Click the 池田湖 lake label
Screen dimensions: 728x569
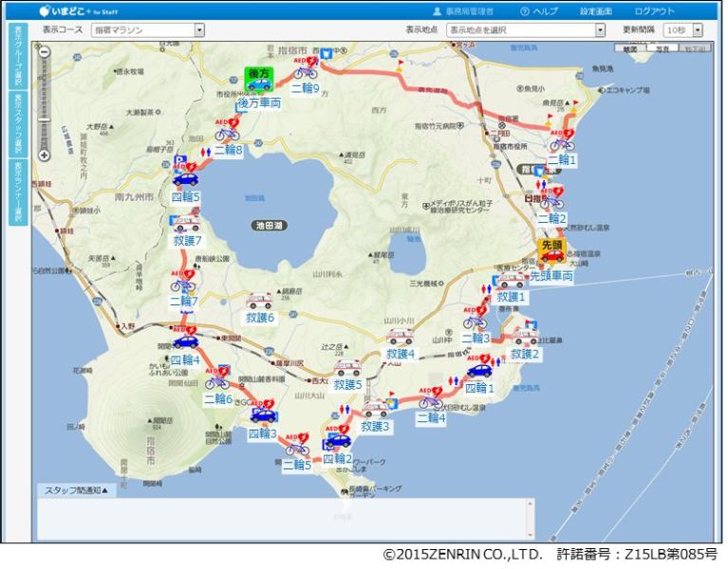270,226
